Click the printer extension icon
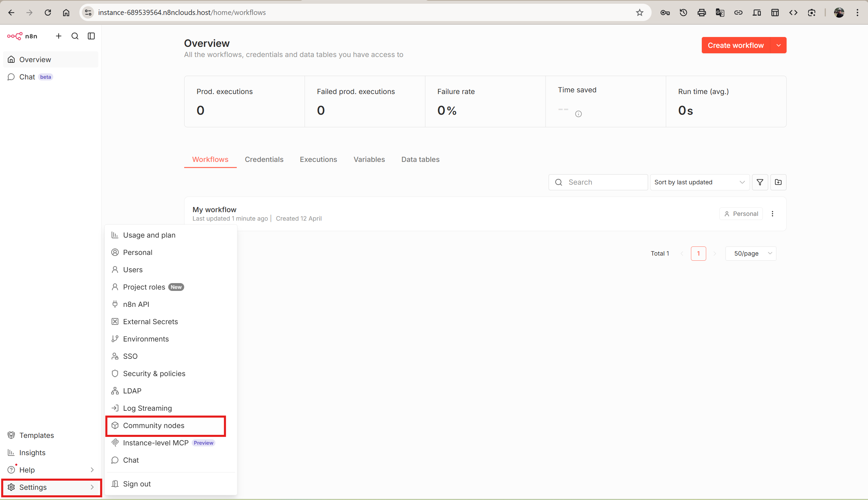Viewport: 868px width, 500px height. click(x=701, y=13)
